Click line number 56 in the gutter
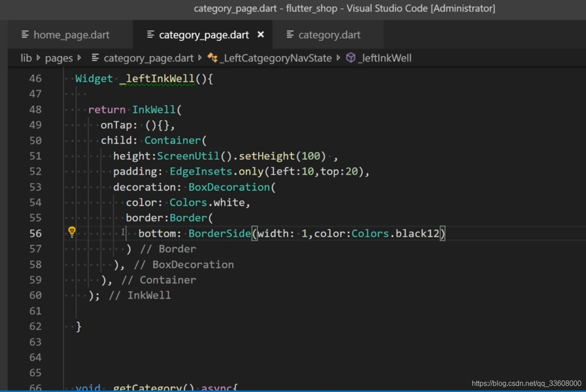Viewport: 586px width, 392px height. (36, 233)
